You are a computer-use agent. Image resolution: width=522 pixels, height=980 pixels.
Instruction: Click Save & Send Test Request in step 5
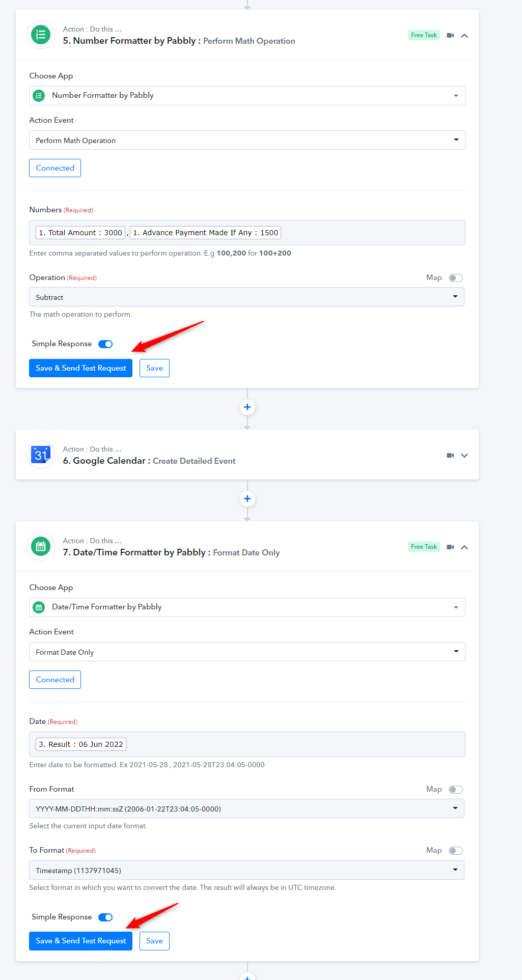[80, 368]
